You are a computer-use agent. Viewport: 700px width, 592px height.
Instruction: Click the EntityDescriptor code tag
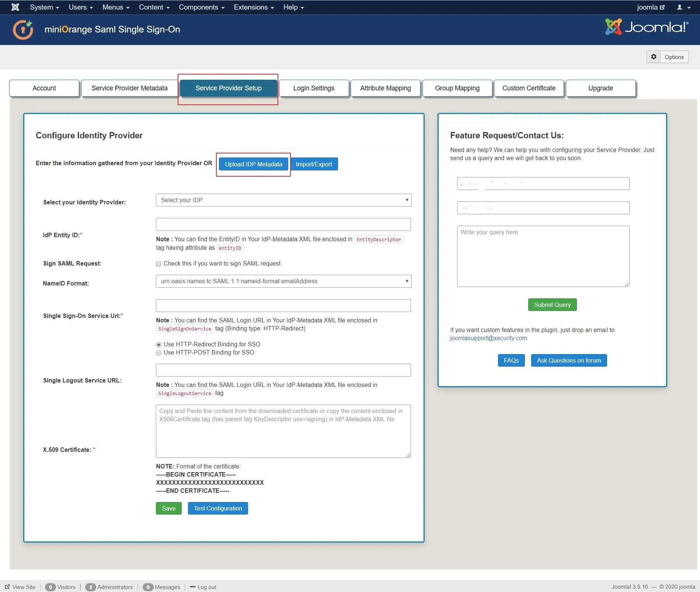[379, 239]
